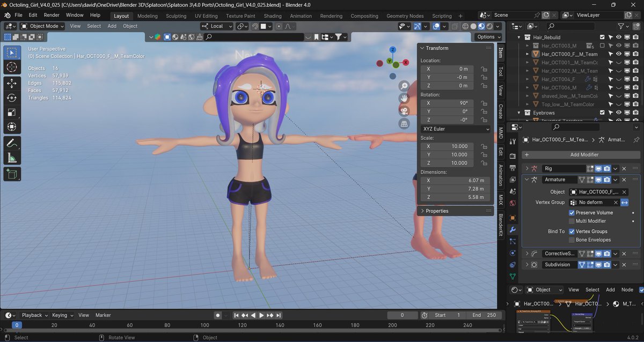Screen dimensions: 644x342
Task: Select the Select Box tool
Action: (12, 53)
